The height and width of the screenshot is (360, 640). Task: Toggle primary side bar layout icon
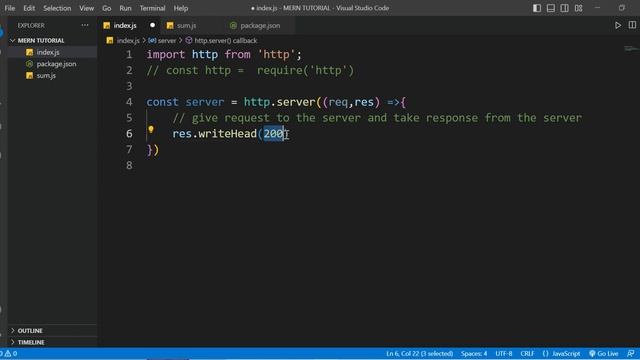pyautogui.click(x=537, y=8)
